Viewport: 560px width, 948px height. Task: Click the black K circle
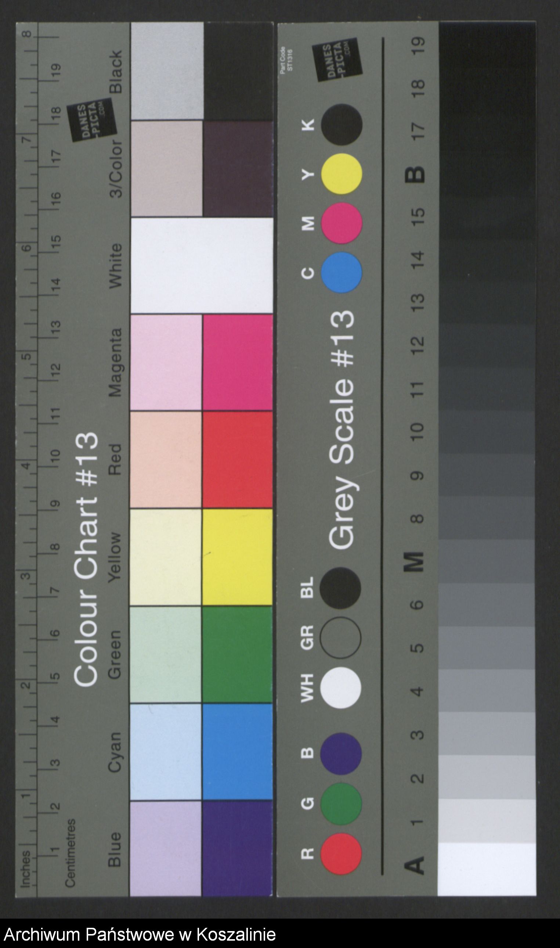(x=342, y=125)
